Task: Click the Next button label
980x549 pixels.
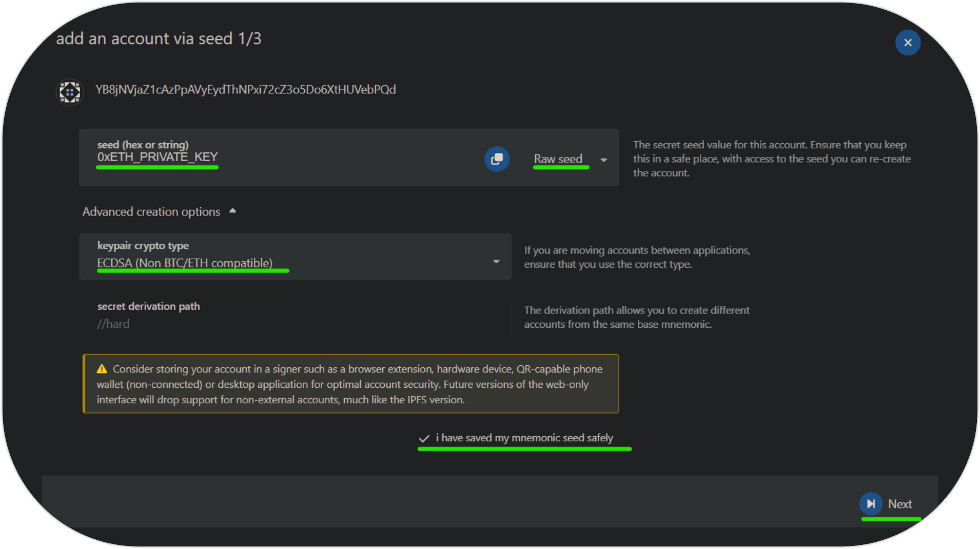Action: [899, 504]
